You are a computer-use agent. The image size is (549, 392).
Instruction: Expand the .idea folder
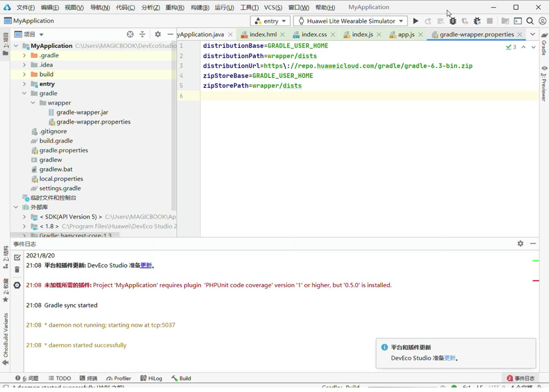coord(24,65)
